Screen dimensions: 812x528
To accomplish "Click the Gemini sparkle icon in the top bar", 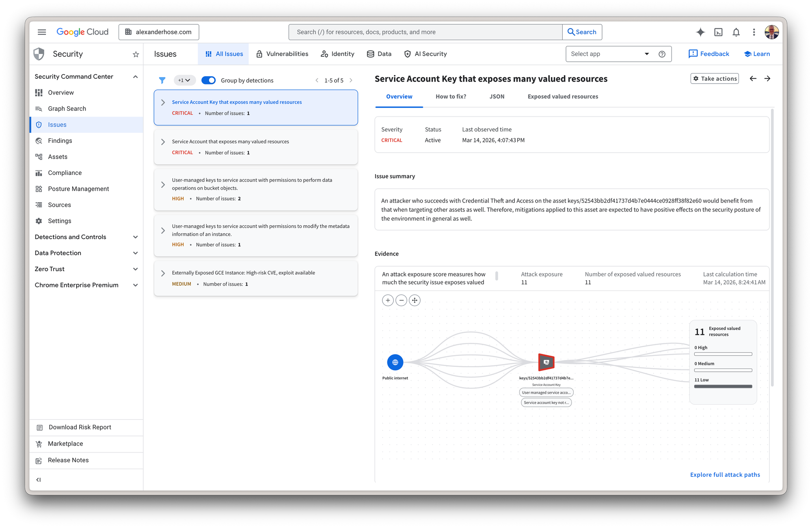I will point(700,32).
